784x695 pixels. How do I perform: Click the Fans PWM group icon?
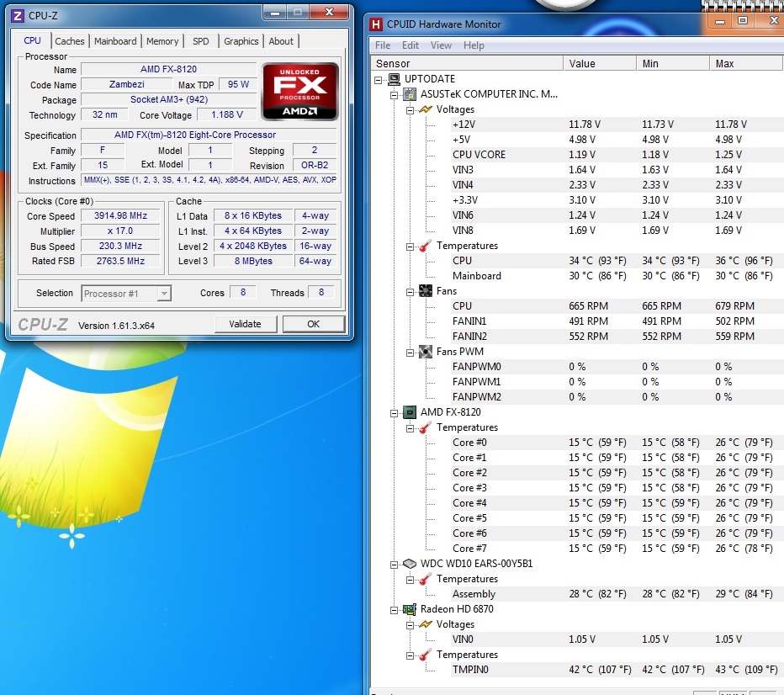(x=426, y=352)
